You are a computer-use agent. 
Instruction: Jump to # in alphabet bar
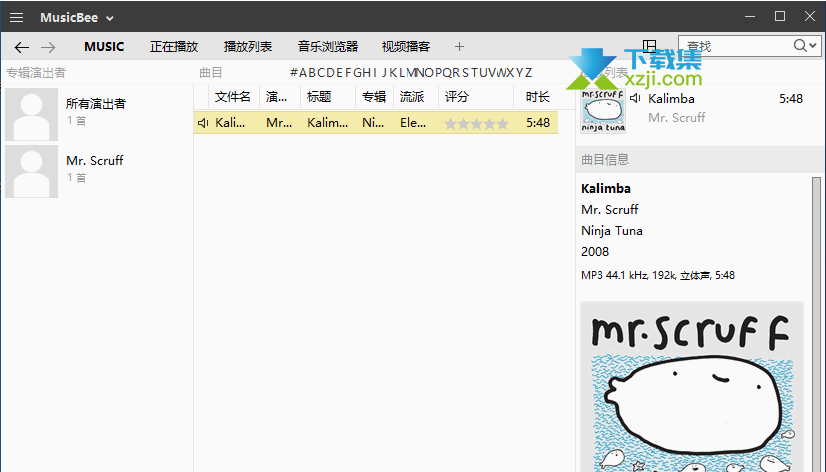[x=294, y=73]
